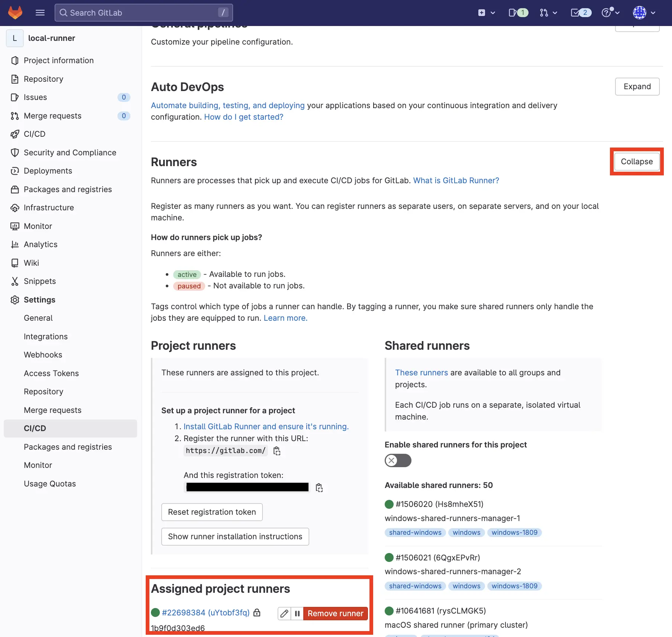Open the user avatar menu
Screen dimensions: 672x637
[x=644, y=13]
